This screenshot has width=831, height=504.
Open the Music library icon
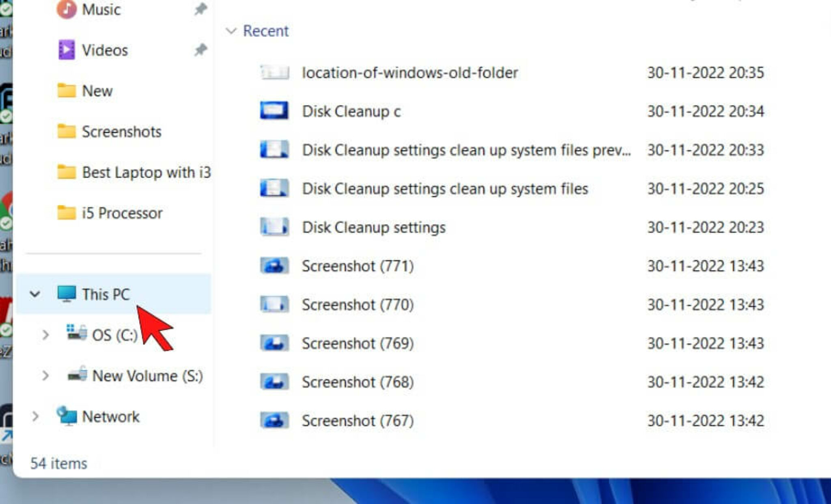[67, 9]
